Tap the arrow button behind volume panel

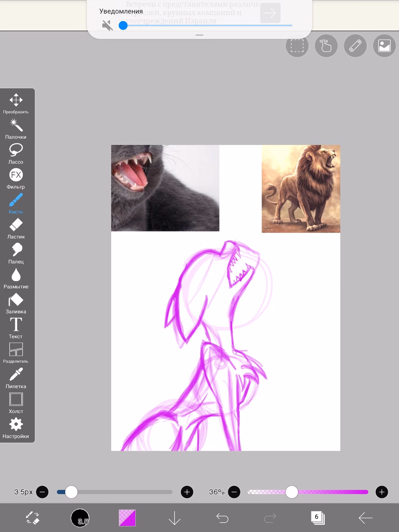click(x=270, y=13)
